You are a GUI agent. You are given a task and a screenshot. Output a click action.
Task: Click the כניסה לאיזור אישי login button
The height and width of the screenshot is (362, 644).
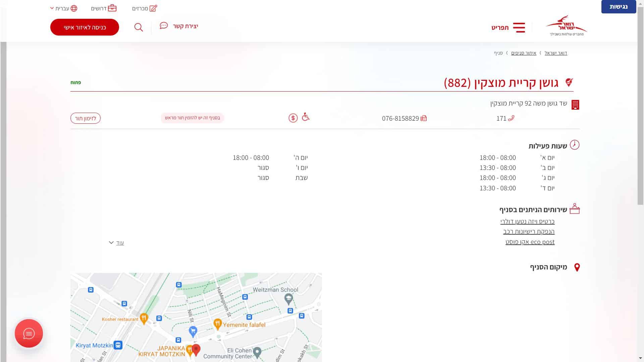click(x=85, y=27)
